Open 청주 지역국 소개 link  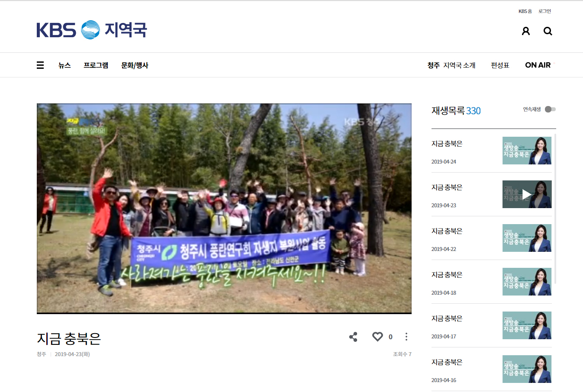coord(451,65)
